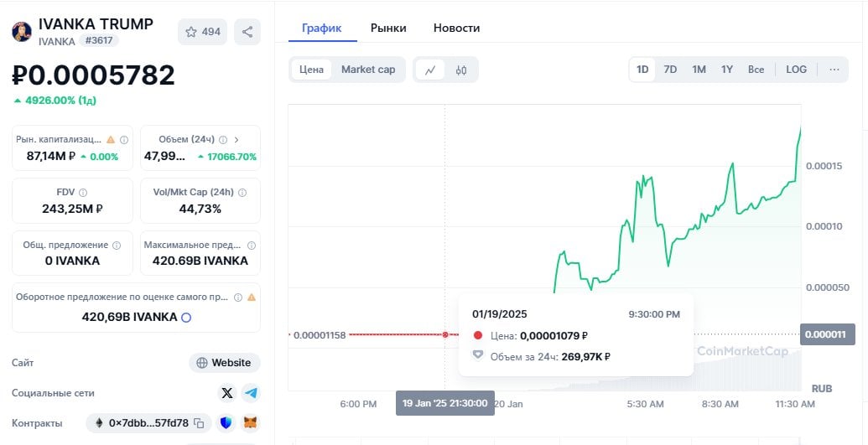Toggle chart to Цена (price) view
Screen dimensions: 868x445
click(x=311, y=70)
